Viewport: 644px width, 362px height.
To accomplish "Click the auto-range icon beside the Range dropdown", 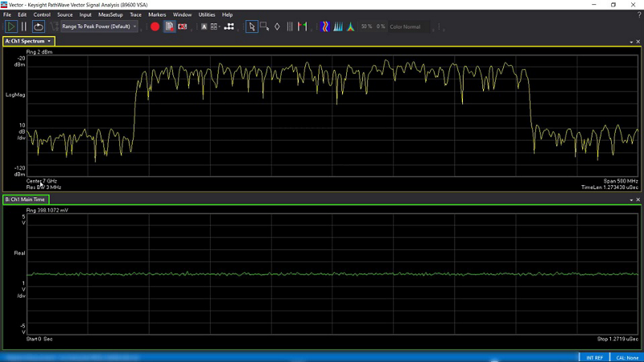I will tap(54, 27).
